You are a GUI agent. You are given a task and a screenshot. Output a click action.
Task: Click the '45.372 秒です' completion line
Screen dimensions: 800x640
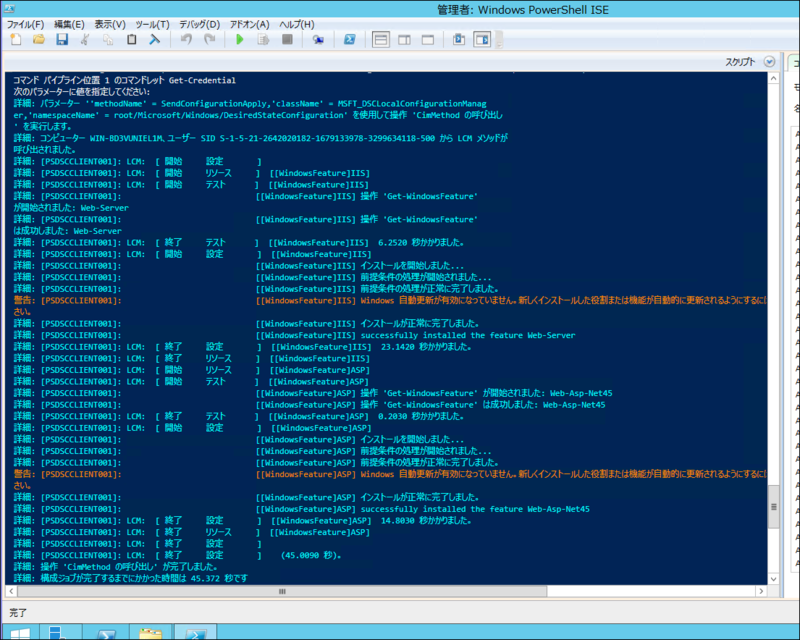point(219,578)
